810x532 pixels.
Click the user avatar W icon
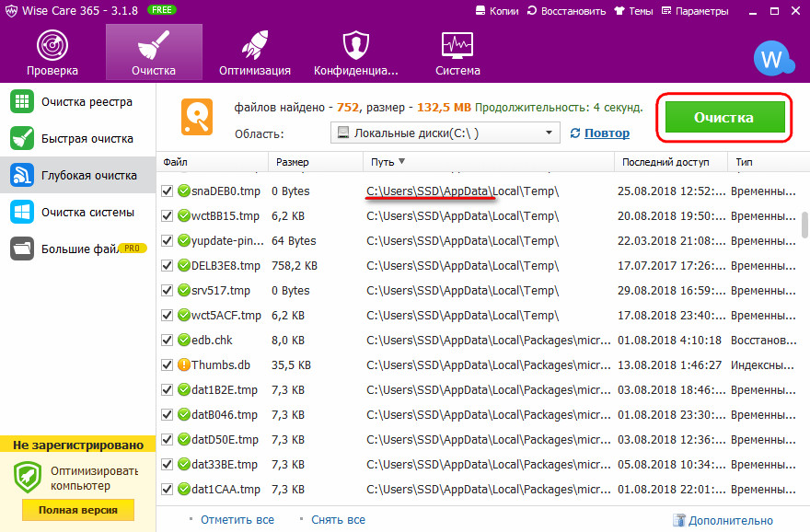(x=771, y=59)
